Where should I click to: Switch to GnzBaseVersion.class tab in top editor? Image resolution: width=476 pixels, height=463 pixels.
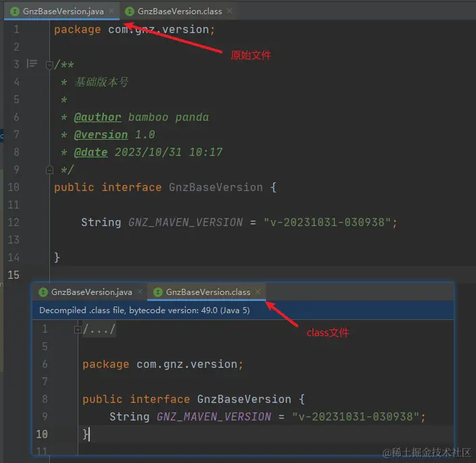point(180,11)
